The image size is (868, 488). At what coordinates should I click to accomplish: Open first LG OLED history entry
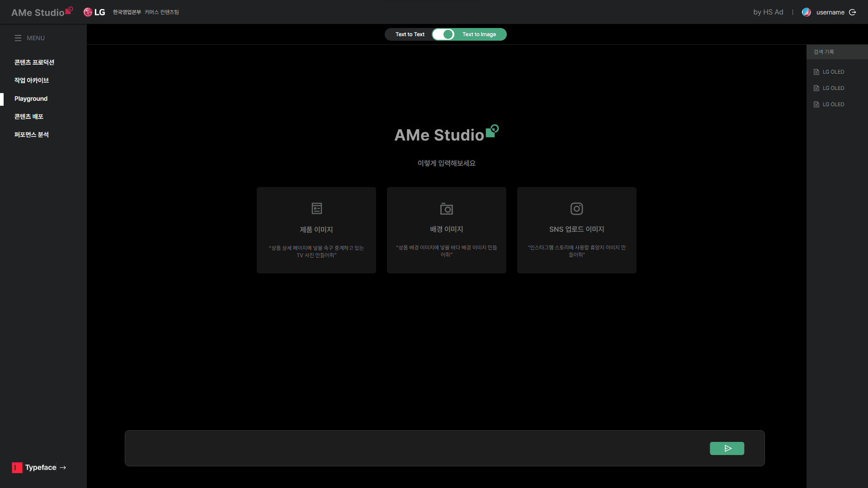(833, 72)
